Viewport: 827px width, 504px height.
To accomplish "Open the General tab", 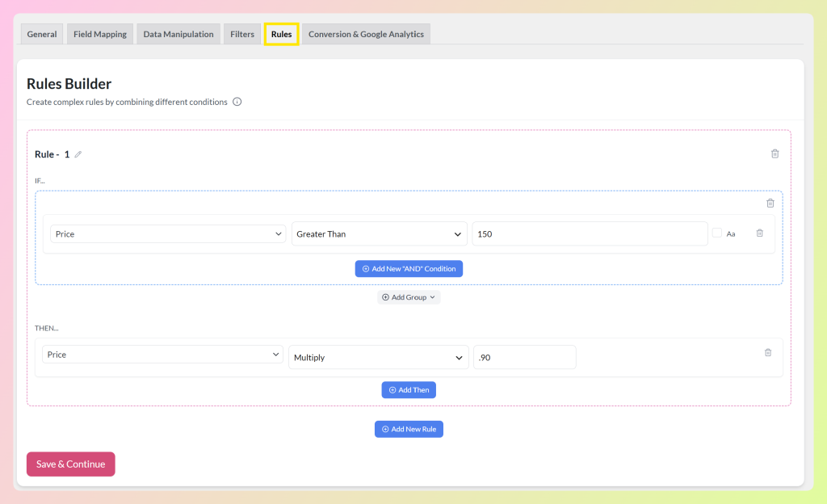I will click(42, 34).
